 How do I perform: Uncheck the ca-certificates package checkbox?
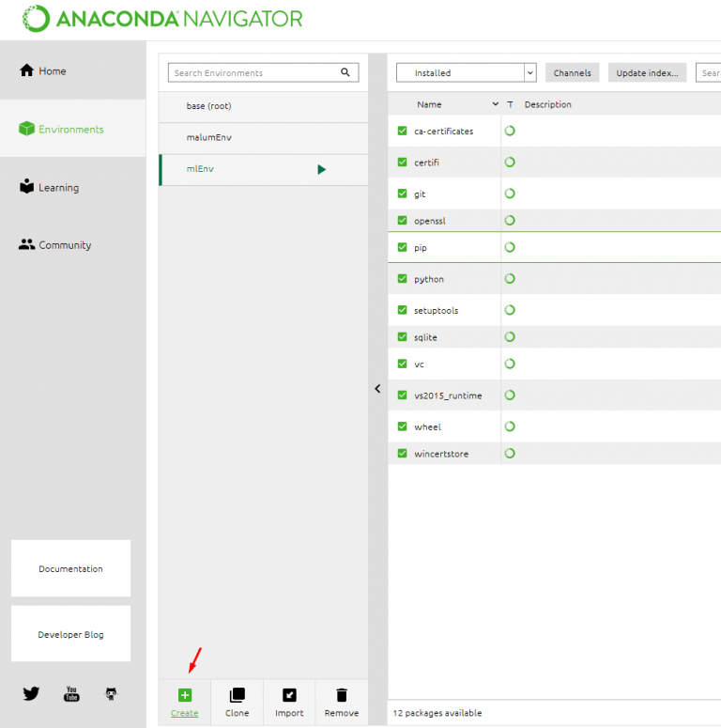[x=402, y=131]
